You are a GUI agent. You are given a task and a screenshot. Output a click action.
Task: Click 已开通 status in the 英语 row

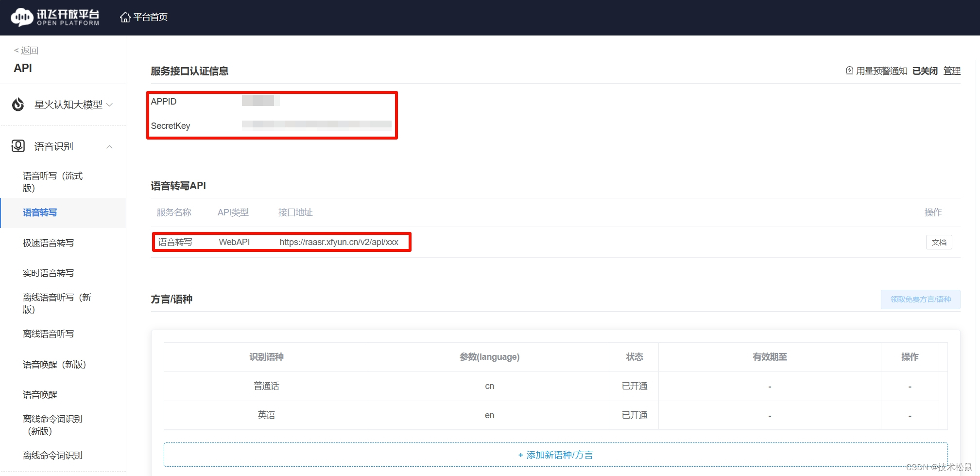[634, 415]
